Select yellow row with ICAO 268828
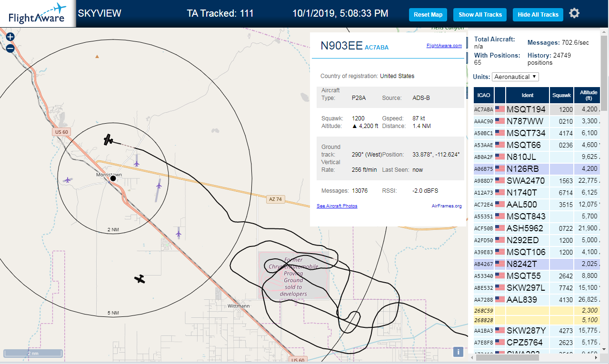This screenshot has height=364, width=609. [x=537, y=320]
